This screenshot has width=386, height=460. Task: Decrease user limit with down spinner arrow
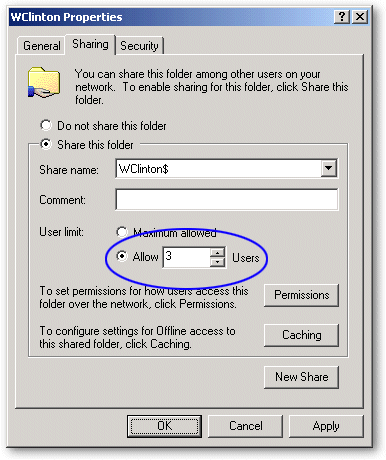217,262
